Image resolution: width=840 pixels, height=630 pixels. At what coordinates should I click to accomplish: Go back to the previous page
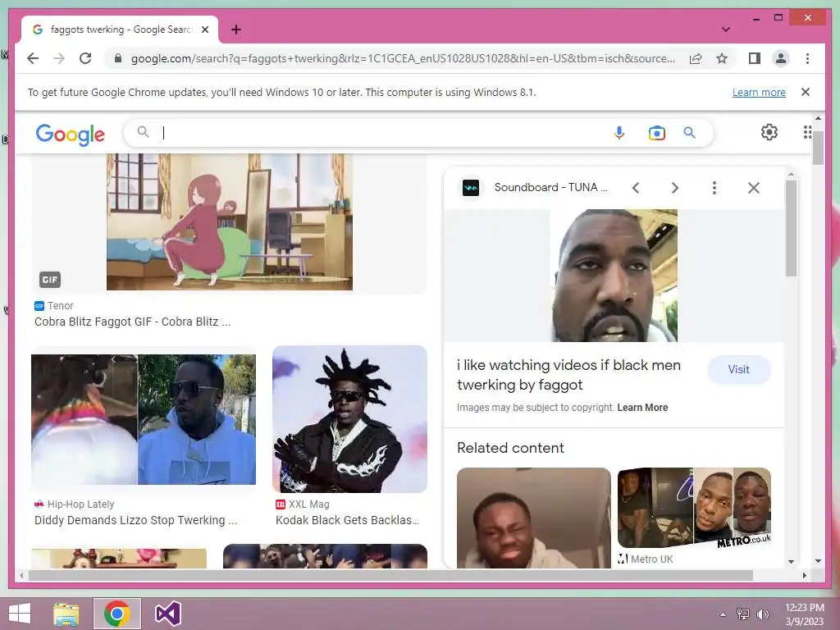33,58
